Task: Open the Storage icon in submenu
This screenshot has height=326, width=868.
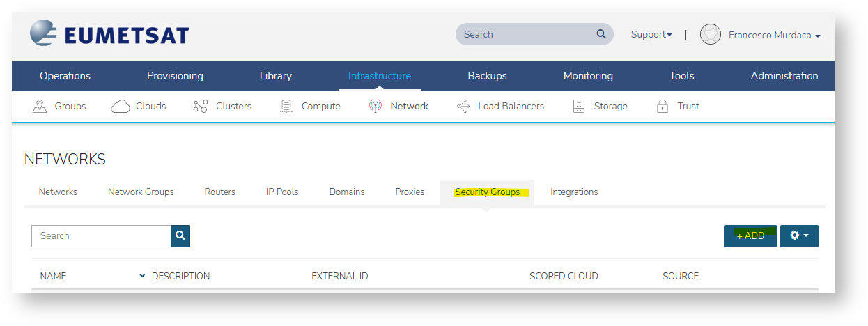Action: pyautogui.click(x=578, y=107)
